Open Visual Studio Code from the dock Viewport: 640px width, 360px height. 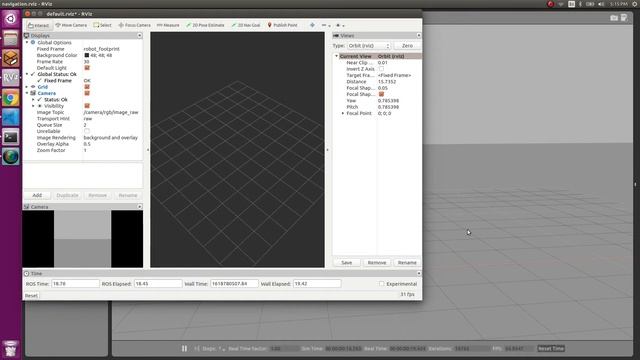(x=11, y=118)
